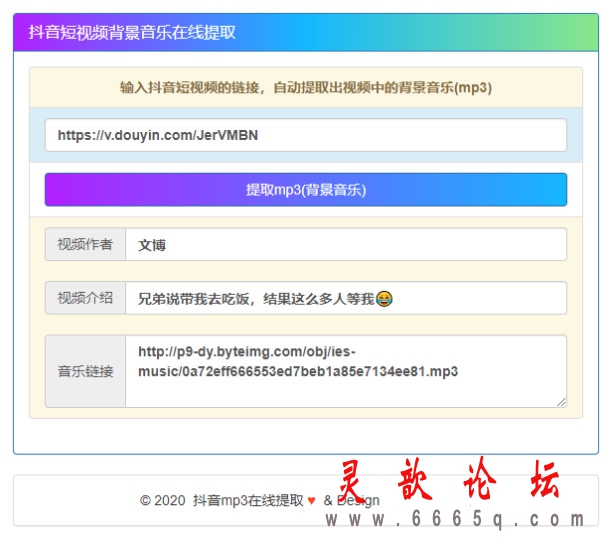609x545 pixels.
Task: Click the instruction text 输入抖音短视频的链接
Action: pos(192,87)
